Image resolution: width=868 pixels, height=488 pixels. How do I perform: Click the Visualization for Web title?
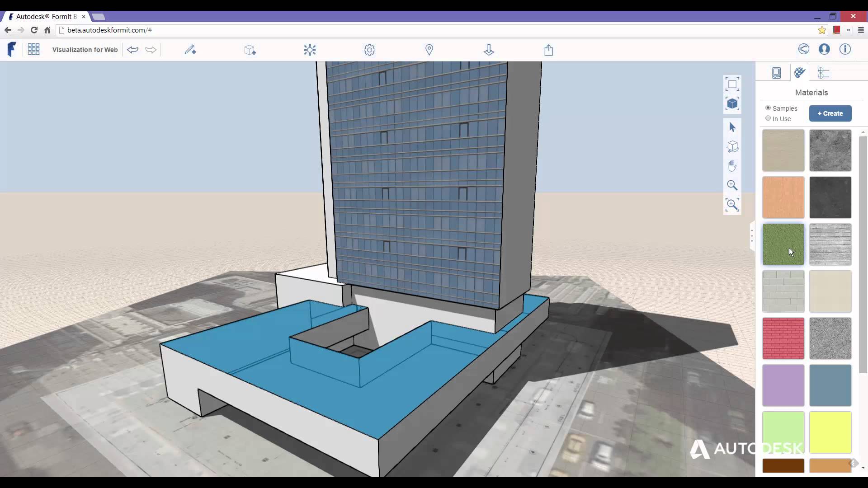85,50
